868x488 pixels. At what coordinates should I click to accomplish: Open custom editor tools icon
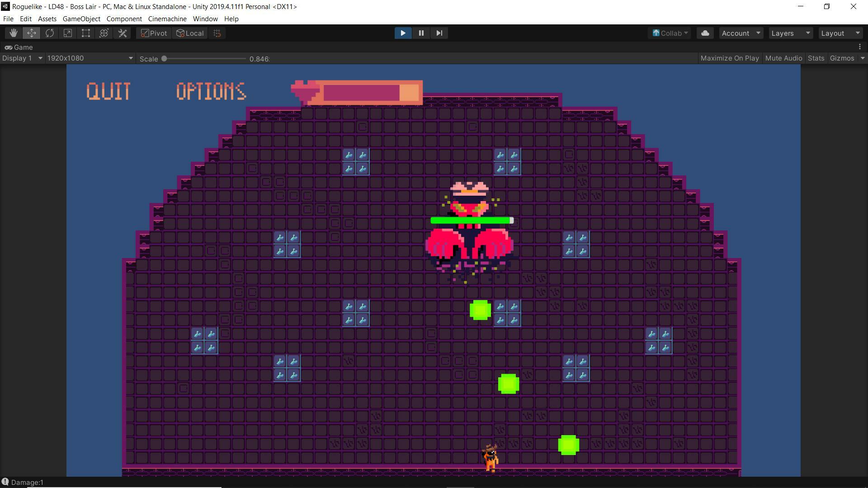[123, 33]
